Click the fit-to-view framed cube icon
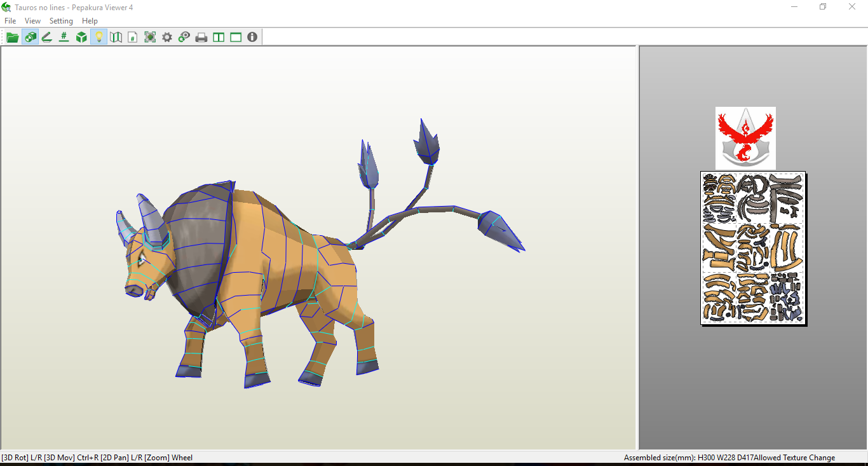The width and height of the screenshot is (868, 466). tap(150, 37)
